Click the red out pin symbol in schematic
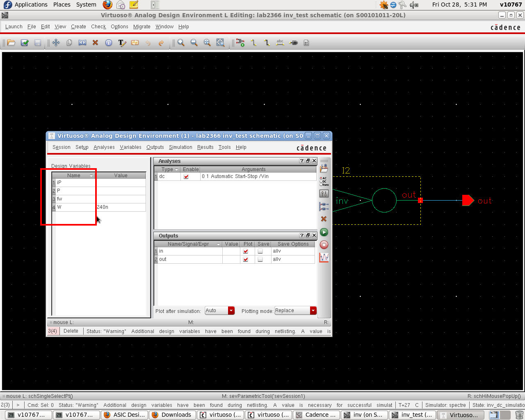The width and height of the screenshot is (525, 420). [x=468, y=201]
